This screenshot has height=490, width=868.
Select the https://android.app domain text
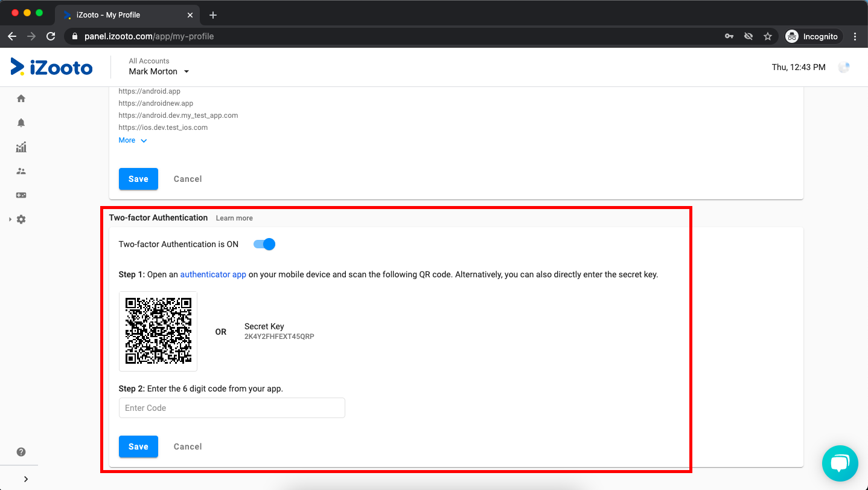pyautogui.click(x=150, y=91)
